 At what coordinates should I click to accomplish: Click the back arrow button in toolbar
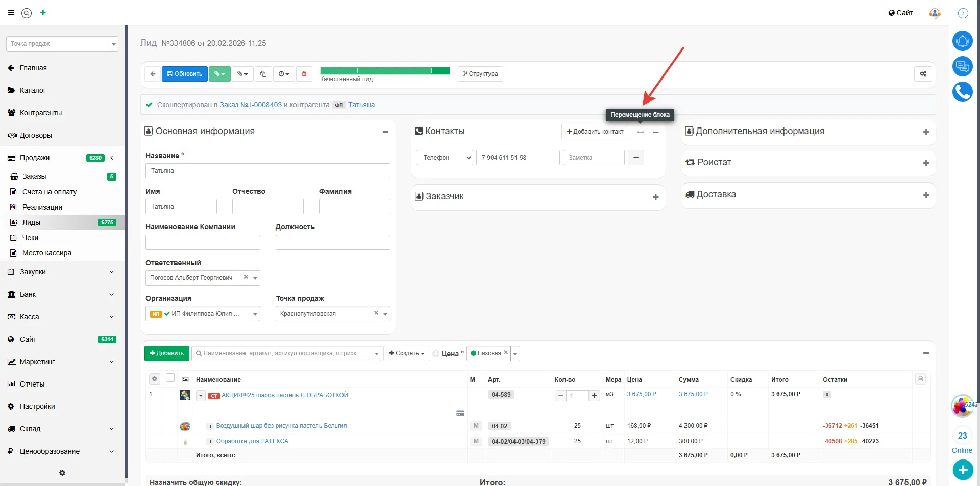[x=153, y=74]
